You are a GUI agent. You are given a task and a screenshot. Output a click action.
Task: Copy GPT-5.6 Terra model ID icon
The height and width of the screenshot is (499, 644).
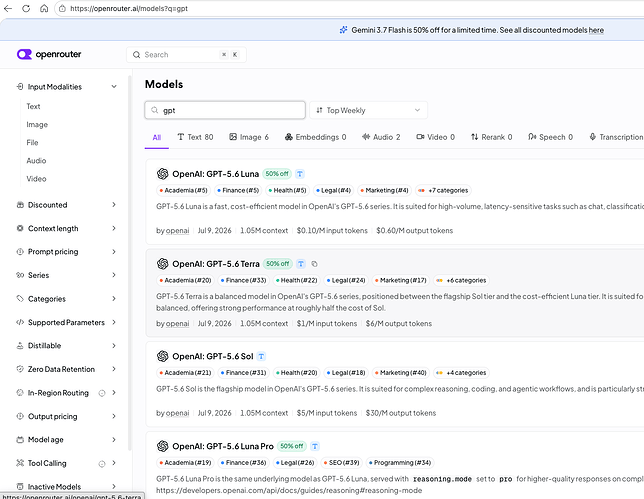click(x=314, y=264)
